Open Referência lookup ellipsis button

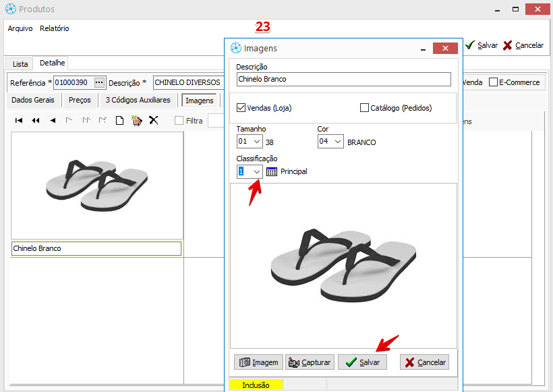(100, 82)
